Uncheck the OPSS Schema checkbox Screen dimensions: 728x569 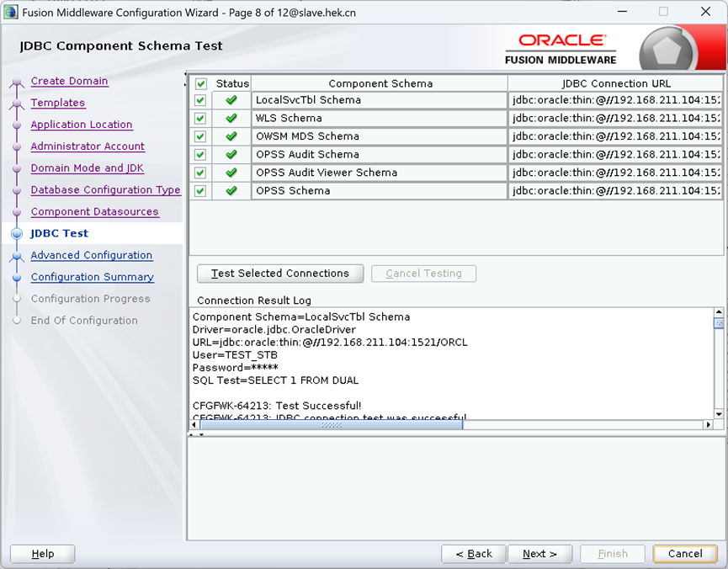tap(200, 191)
